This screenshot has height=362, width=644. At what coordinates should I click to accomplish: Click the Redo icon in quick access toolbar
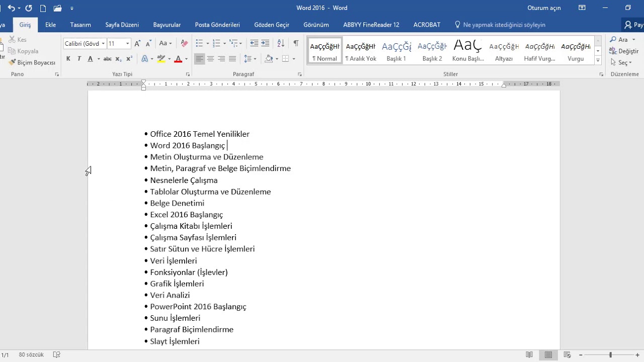(x=29, y=8)
